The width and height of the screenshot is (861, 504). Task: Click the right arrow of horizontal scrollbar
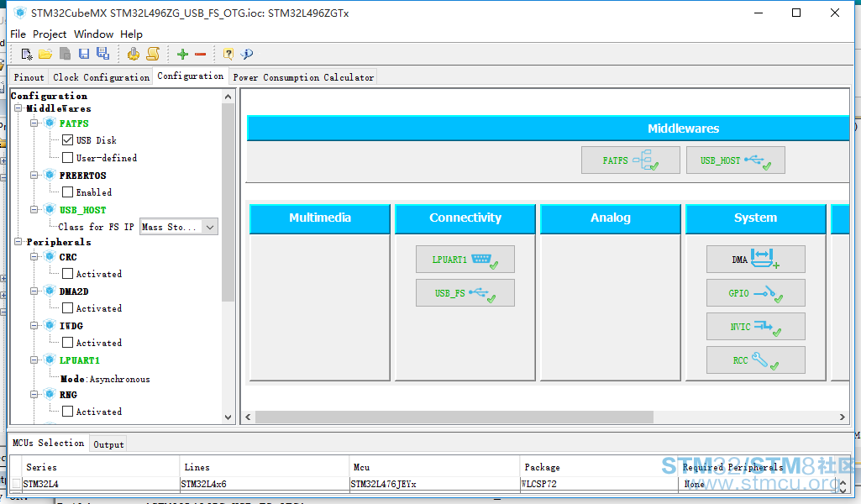click(843, 417)
